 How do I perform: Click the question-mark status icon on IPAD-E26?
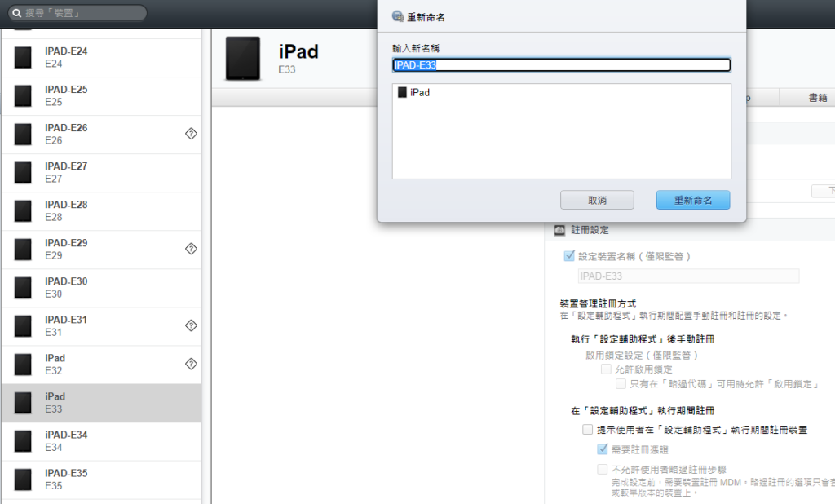pos(191,134)
